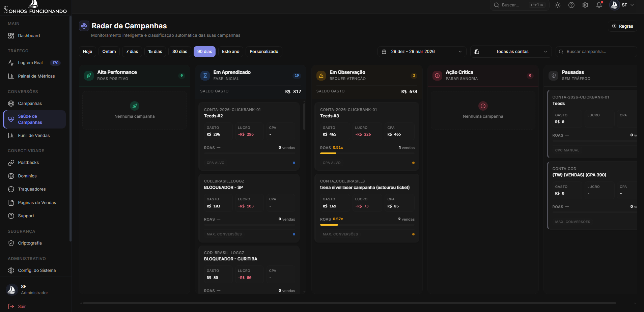
Task: Open Domínios globe icon in sidebar
Action: (x=11, y=176)
